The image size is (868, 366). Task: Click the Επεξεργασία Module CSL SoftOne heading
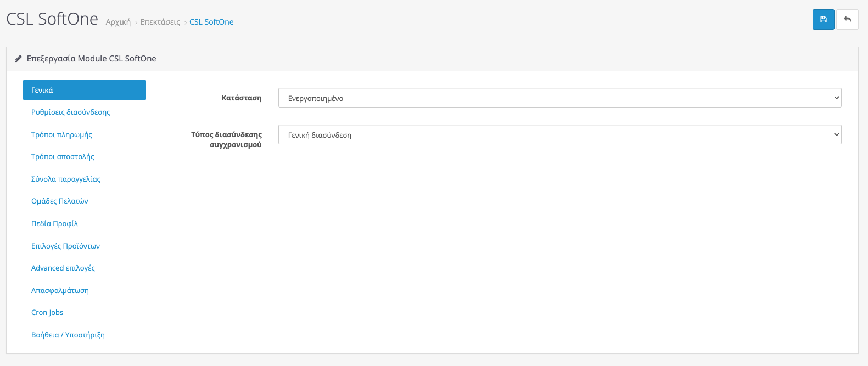coord(91,59)
